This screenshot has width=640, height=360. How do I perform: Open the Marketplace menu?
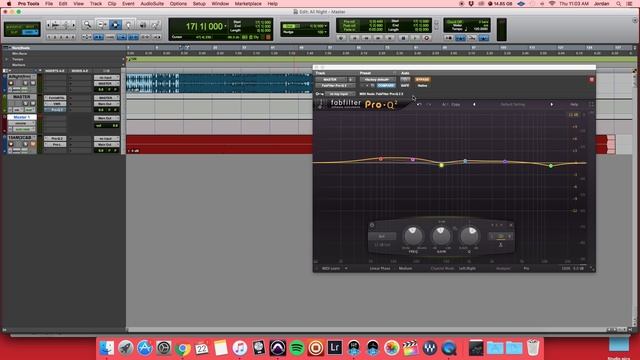coord(248,4)
